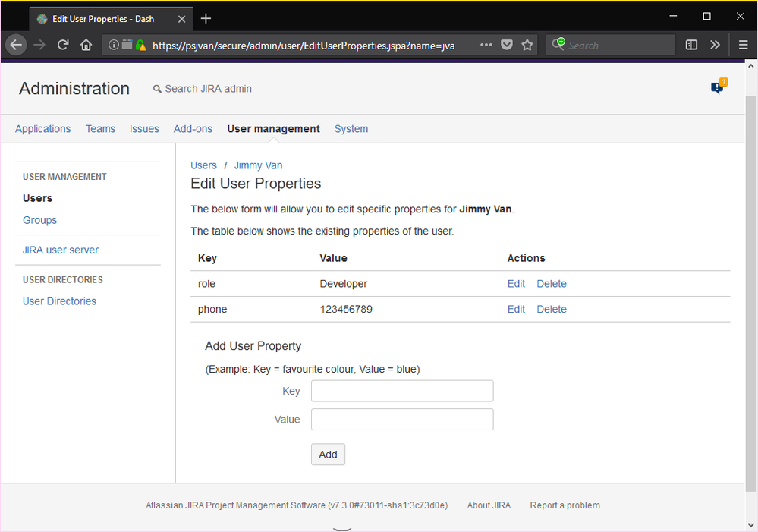This screenshot has height=532, width=758.
Task: Open page actions three-dot menu
Action: pyautogui.click(x=486, y=45)
